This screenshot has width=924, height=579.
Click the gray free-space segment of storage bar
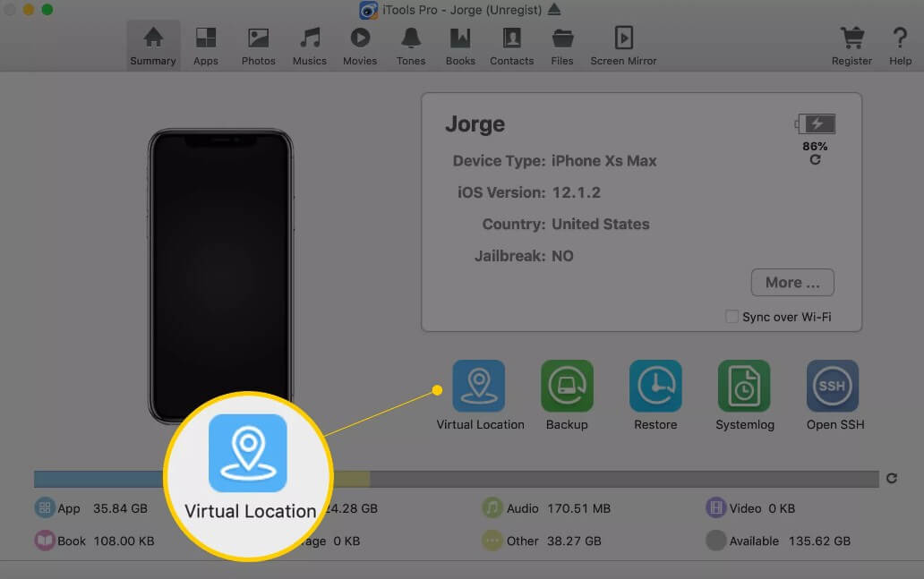625,479
